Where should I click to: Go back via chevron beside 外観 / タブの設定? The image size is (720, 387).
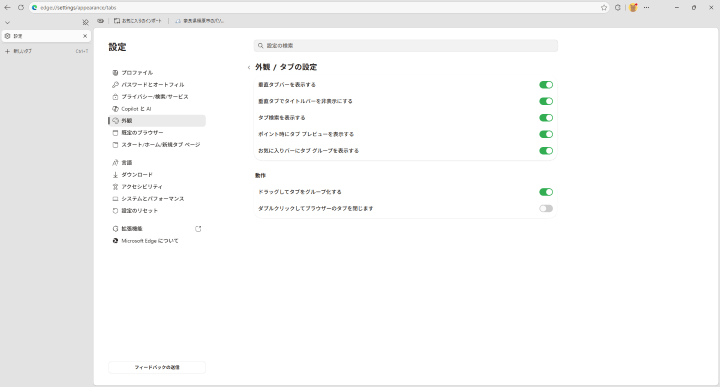249,67
